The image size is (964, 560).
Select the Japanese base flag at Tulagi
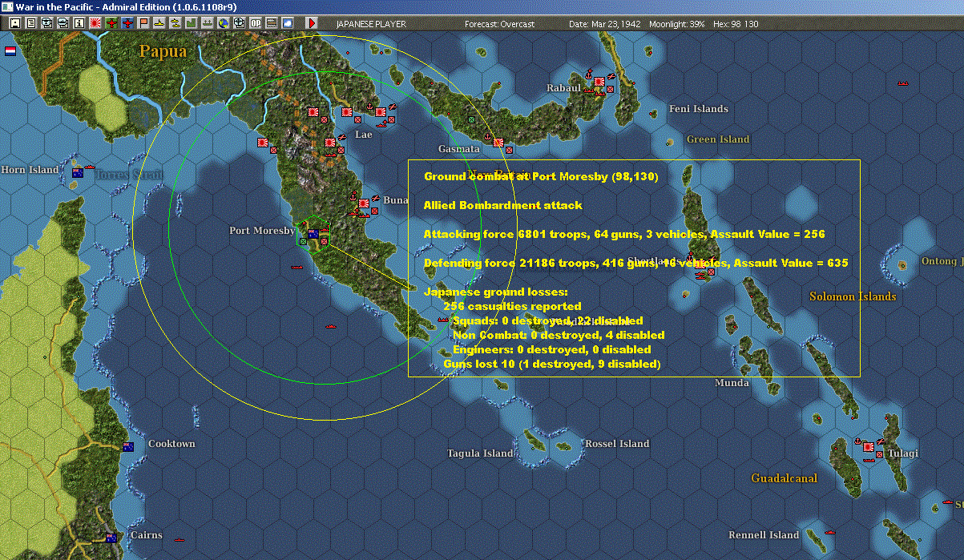coord(869,447)
